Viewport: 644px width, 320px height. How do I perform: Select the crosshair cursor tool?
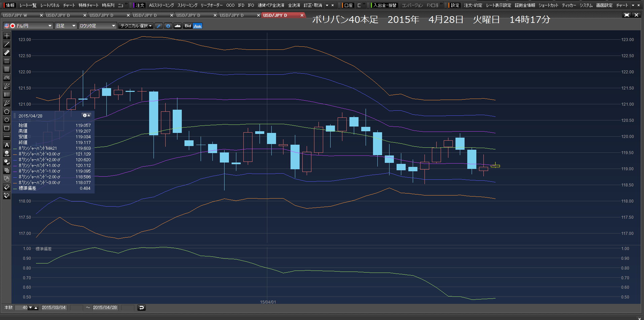(x=6, y=36)
